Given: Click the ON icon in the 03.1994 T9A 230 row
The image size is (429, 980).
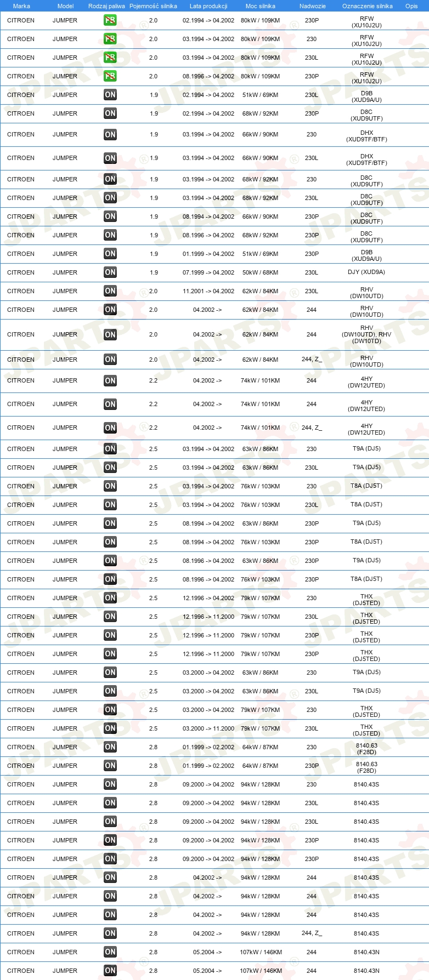Looking at the screenshot, I should click(110, 449).
